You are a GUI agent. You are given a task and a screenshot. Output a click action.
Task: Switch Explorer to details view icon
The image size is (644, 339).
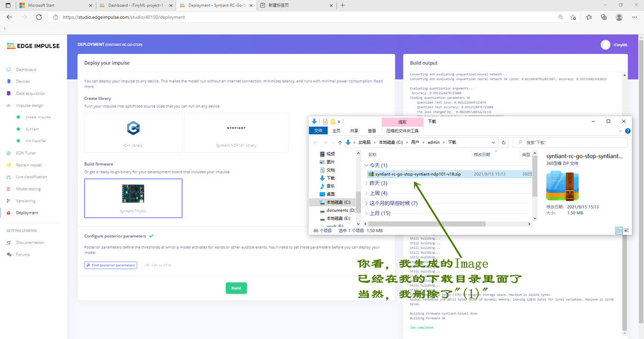click(x=619, y=230)
